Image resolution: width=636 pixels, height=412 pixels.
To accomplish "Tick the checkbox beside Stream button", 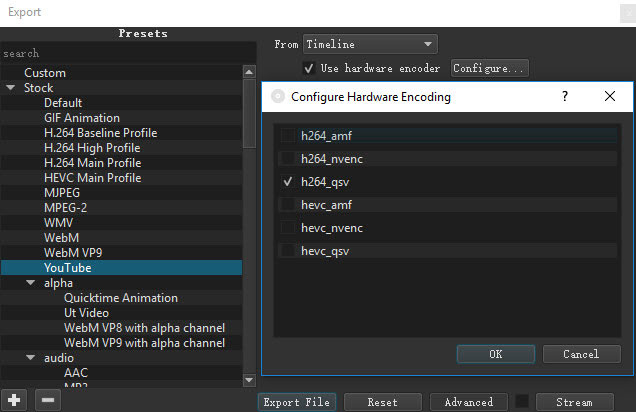I will (522, 402).
